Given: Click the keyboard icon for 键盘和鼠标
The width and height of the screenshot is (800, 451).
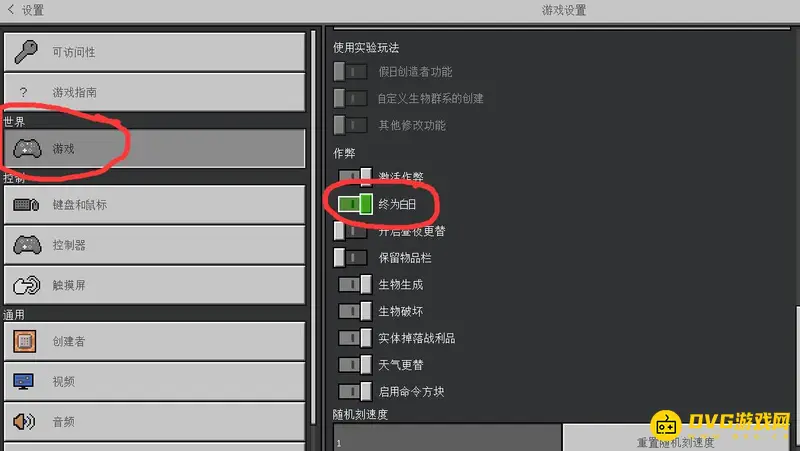Looking at the screenshot, I should pos(26,205).
